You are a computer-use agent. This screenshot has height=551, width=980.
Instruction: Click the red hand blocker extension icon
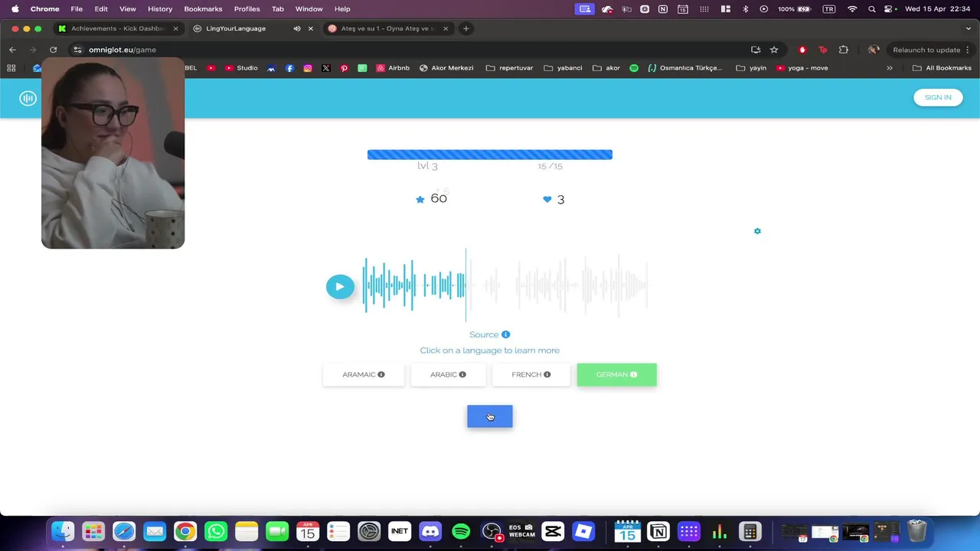[x=802, y=50]
